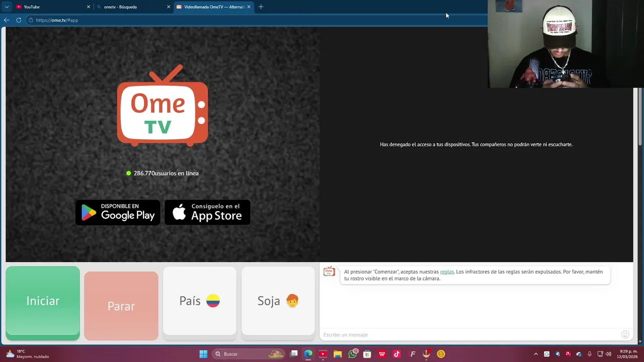This screenshot has height=362, width=644.
Task: Close the ometv - Búsqueda tab
Action: (x=169, y=7)
